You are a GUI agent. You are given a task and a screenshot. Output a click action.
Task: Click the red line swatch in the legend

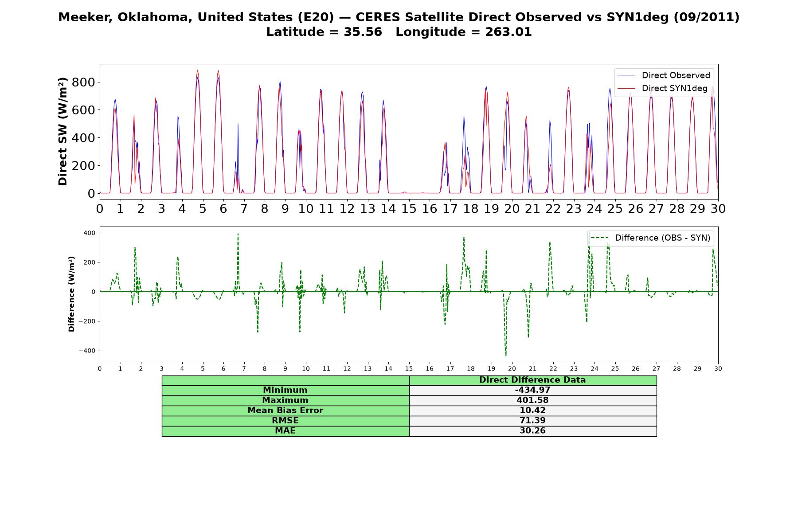[x=626, y=88]
